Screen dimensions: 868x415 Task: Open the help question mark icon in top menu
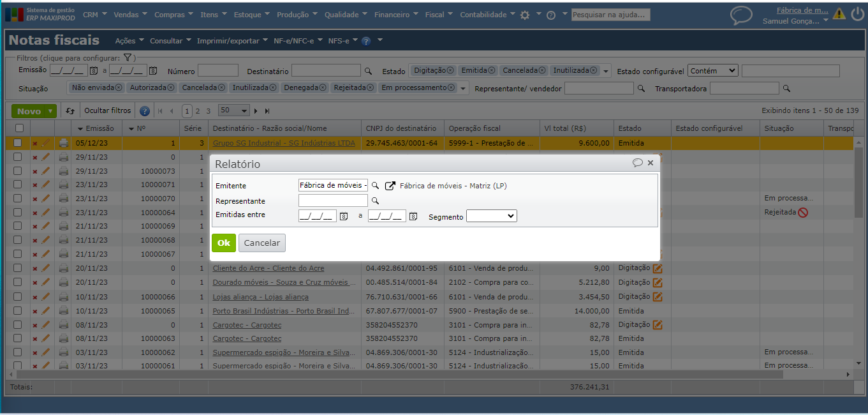click(x=551, y=15)
